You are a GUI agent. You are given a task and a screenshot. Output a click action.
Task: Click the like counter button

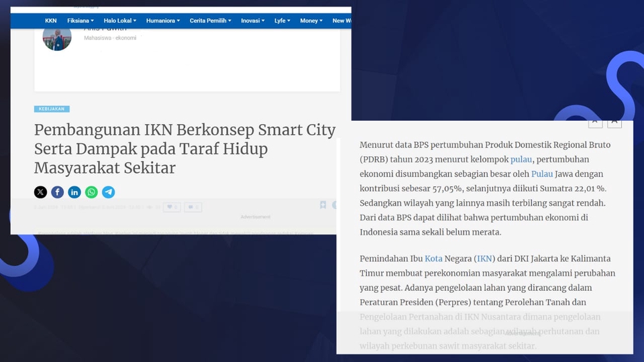[x=172, y=207]
